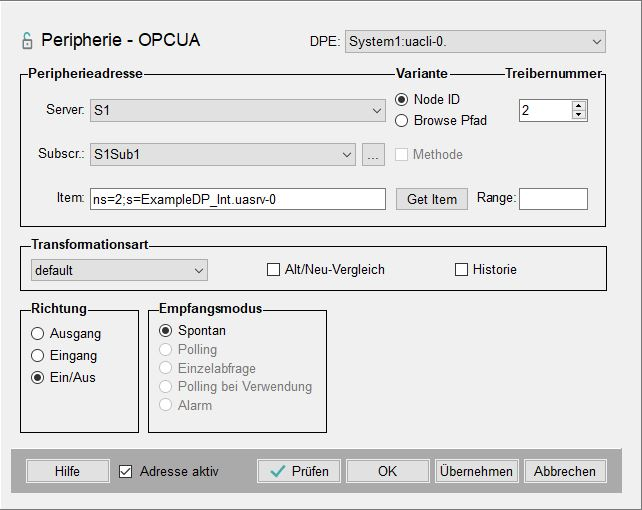The image size is (642, 510).
Task: Expand the Server dropdown showing S1
Action: point(377,110)
